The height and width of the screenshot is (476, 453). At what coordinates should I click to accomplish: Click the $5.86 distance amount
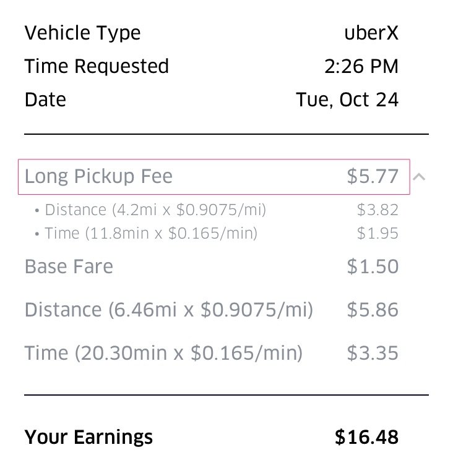pos(373,310)
